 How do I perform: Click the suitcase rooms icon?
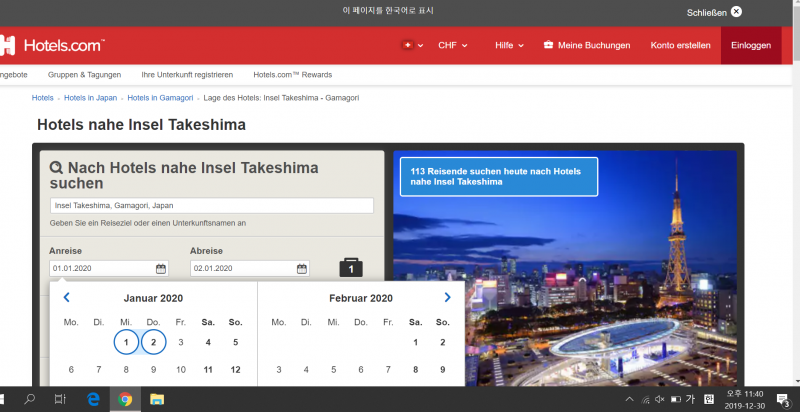pyautogui.click(x=351, y=268)
